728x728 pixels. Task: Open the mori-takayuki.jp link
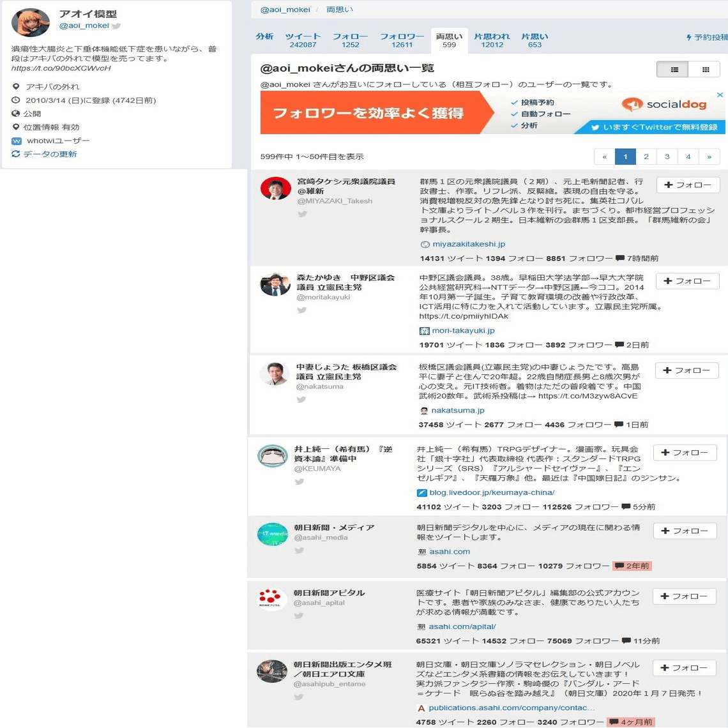(x=464, y=331)
